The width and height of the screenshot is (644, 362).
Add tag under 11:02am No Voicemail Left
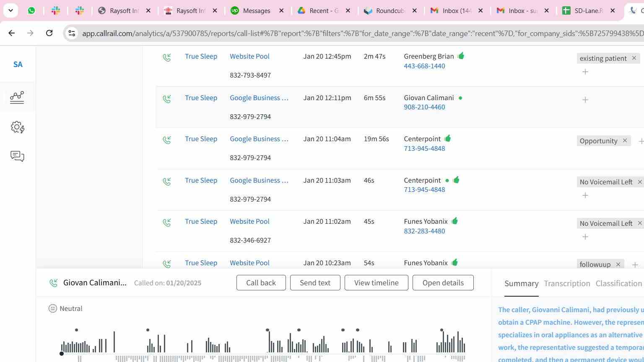(x=585, y=237)
